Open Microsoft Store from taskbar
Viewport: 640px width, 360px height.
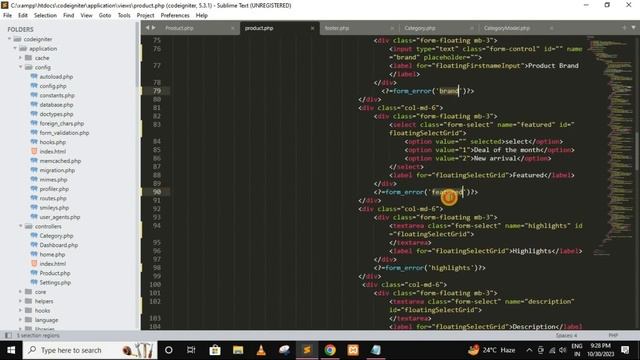click(x=215, y=350)
